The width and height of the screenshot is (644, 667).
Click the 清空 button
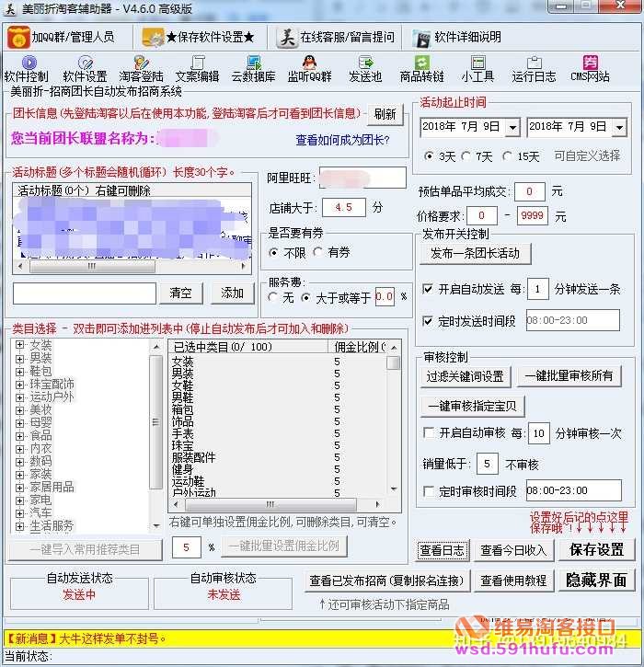pos(180,293)
